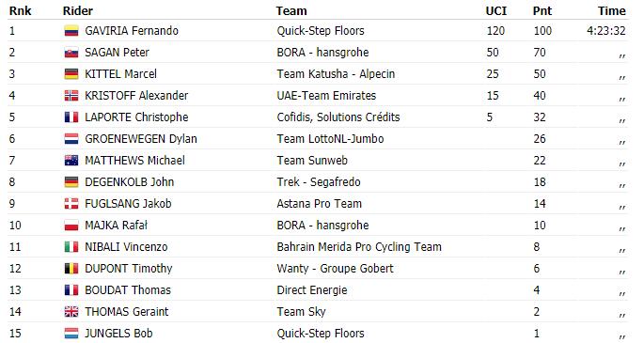Click the Italian flag beside Nibali
Screen dimensions: 644x343
[71, 247]
